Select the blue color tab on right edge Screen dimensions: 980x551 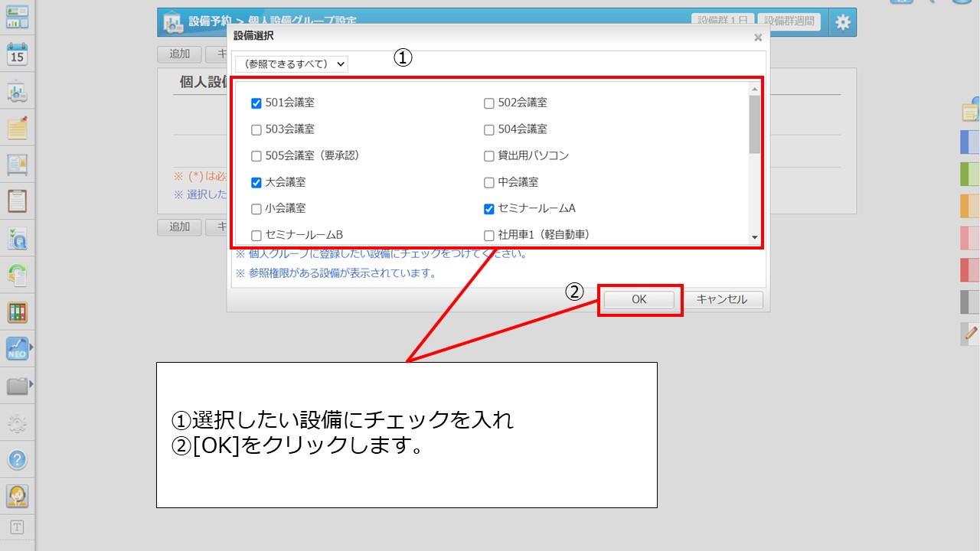971,142
